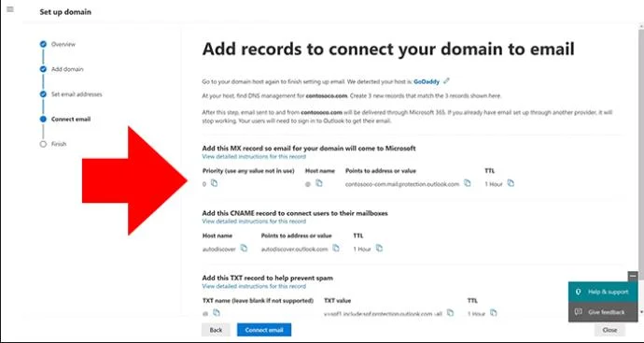Copy the TXT record TTL value
The height and width of the screenshot is (343, 644).
tap(494, 313)
